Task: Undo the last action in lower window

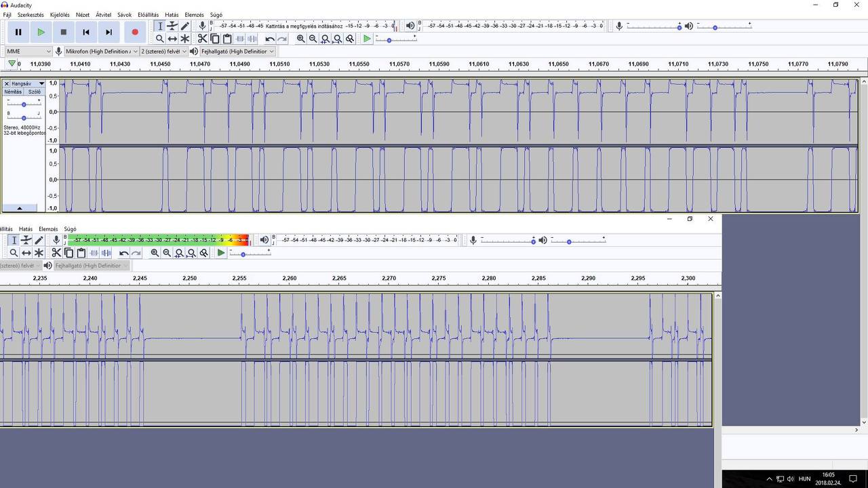Action: point(124,253)
